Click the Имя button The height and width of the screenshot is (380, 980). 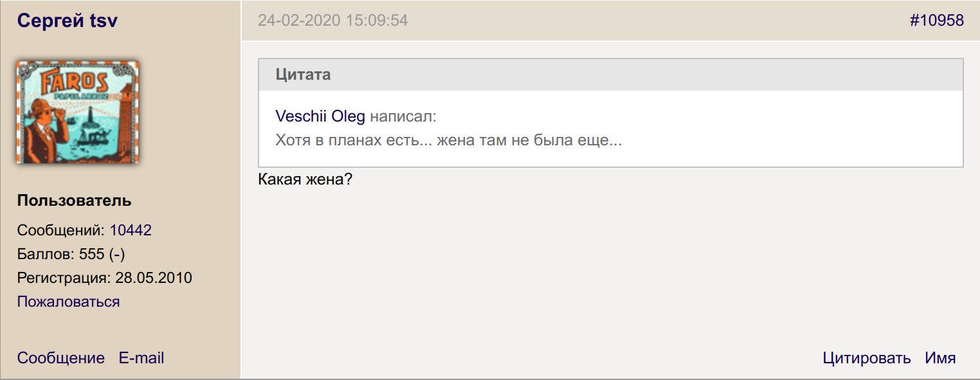click(940, 358)
